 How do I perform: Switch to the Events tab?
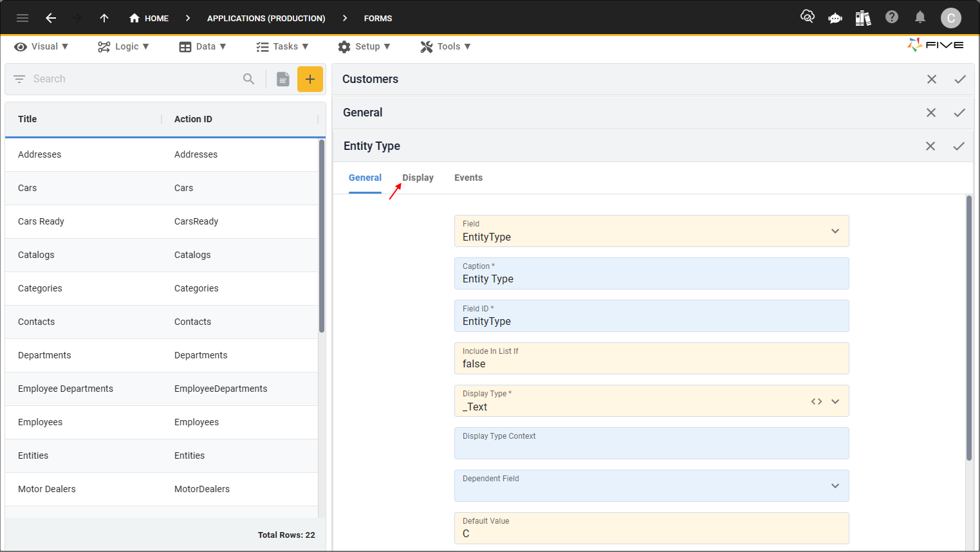click(468, 178)
